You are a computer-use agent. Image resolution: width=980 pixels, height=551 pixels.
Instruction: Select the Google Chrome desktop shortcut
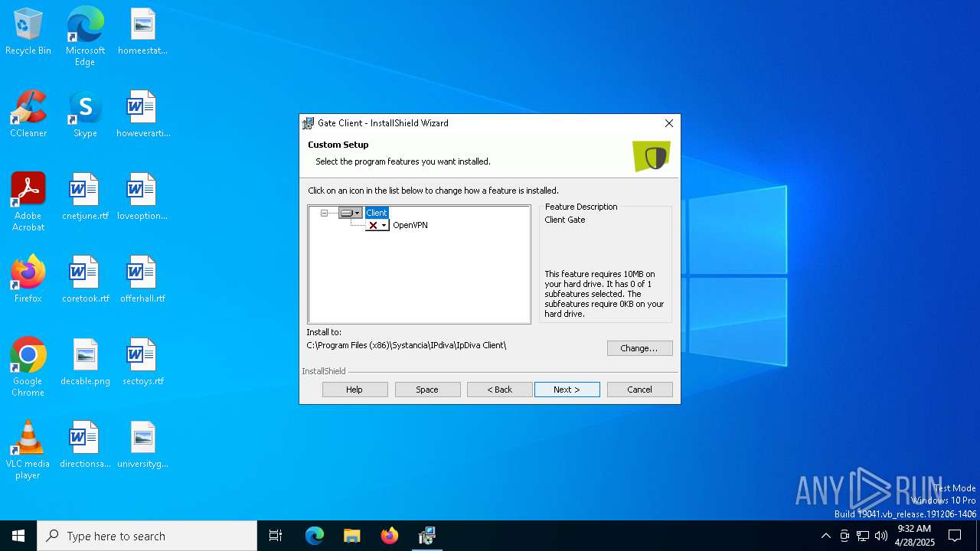click(28, 367)
